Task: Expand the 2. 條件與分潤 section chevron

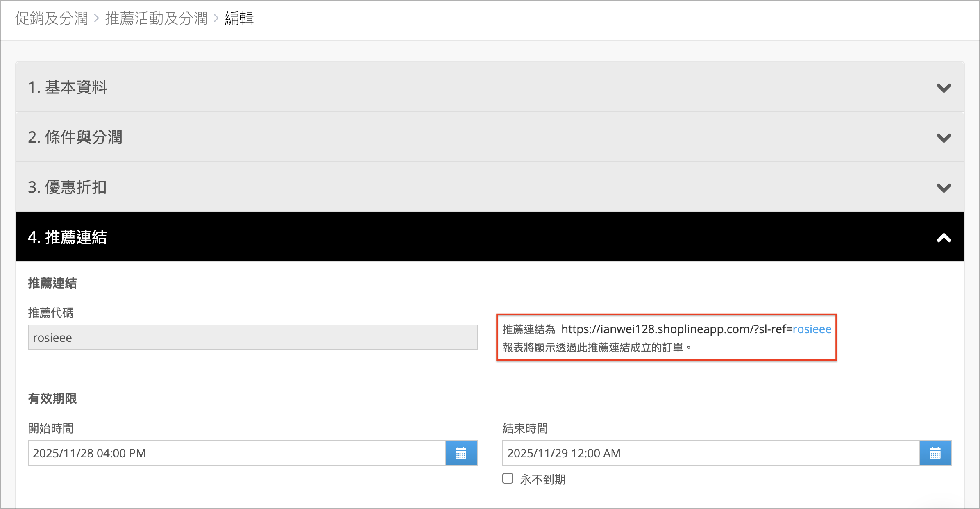Action: (x=944, y=138)
